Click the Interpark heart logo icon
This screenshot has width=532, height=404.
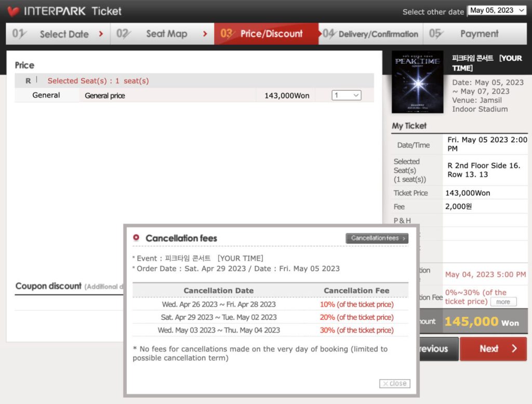[14, 11]
